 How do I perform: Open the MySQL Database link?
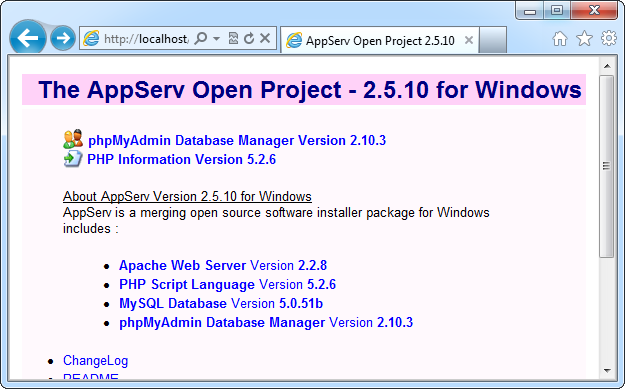click(x=173, y=304)
